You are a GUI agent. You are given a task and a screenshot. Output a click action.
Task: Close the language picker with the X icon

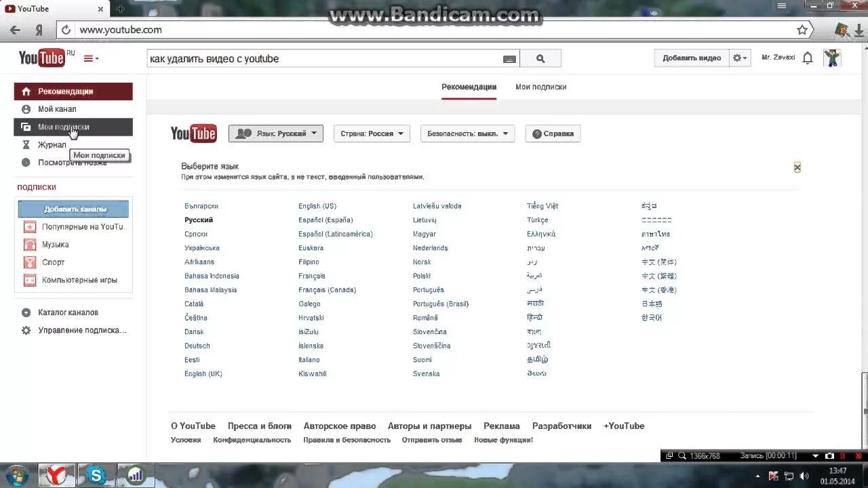click(x=797, y=167)
